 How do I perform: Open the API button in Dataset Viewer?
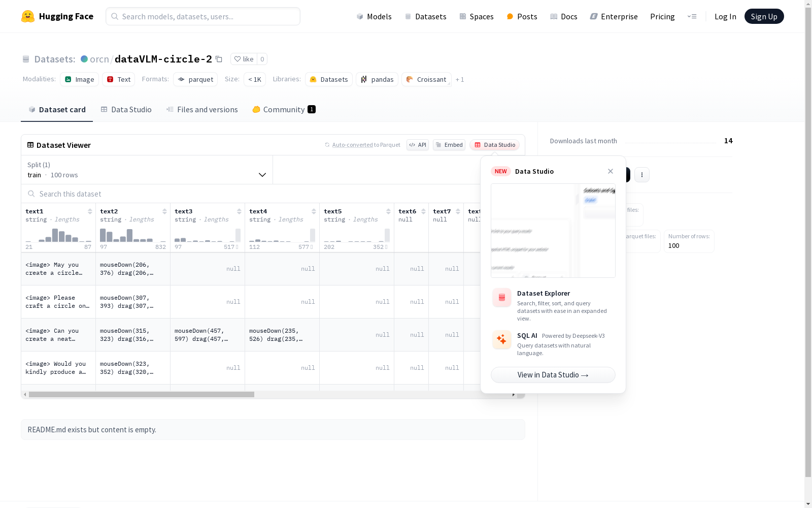point(418,145)
